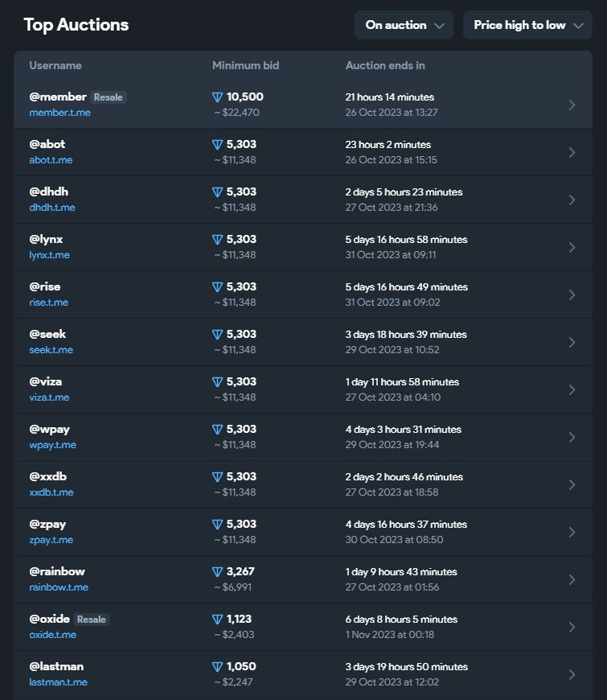Click the Resale badge next to @member

click(x=109, y=97)
